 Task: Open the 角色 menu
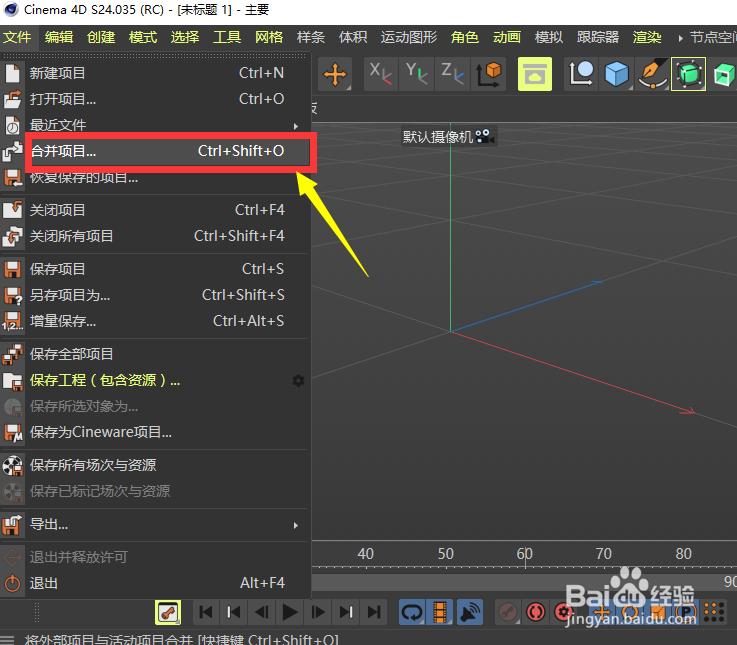[464, 37]
